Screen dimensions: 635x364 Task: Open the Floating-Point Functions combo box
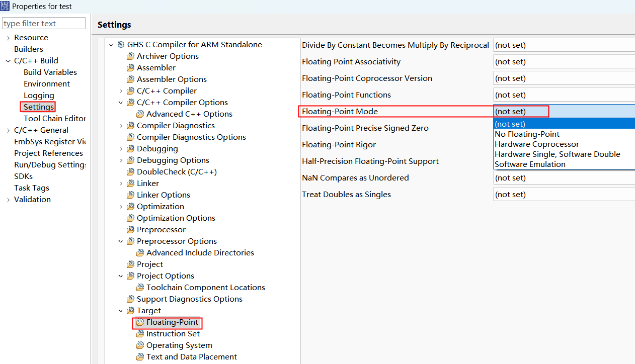564,95
